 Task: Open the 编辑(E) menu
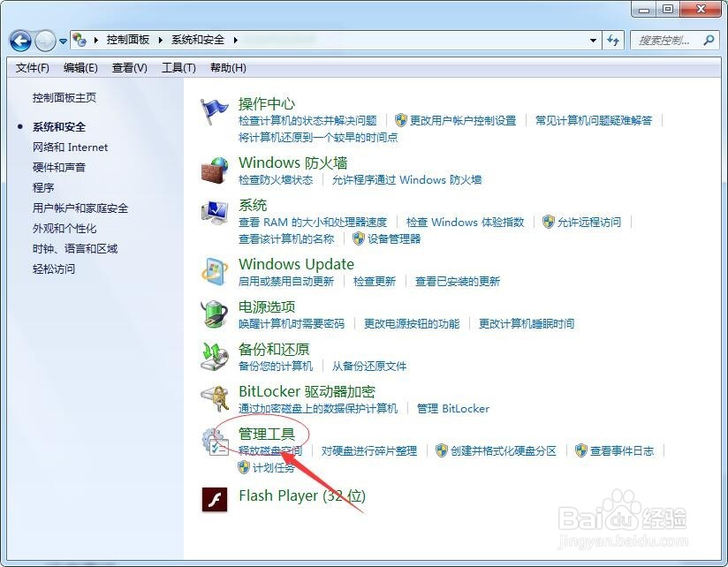coord(80,68)
